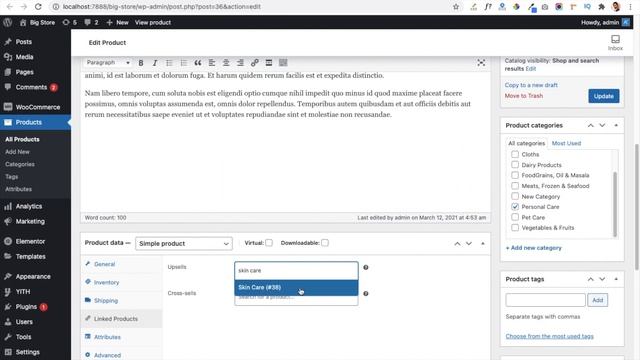Click the categories list scrollbar
The image size is (640, 360).
click(615, 204)
